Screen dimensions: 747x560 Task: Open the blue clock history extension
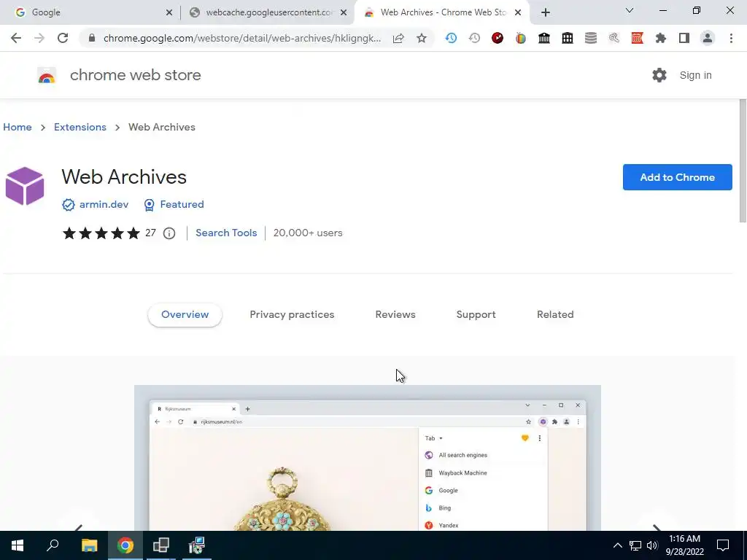[451, 38]
